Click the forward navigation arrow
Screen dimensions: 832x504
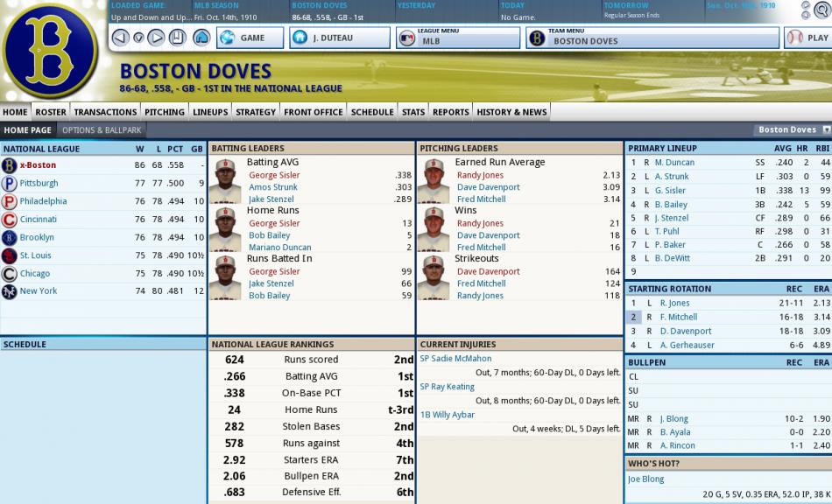tap(156, 38)
